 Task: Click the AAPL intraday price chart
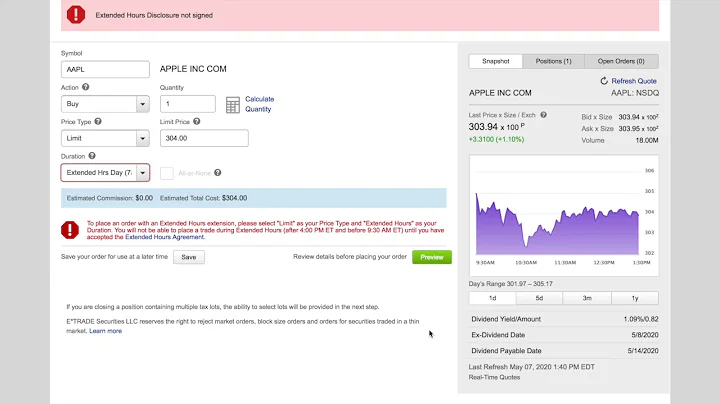click(x=563, y=215)
